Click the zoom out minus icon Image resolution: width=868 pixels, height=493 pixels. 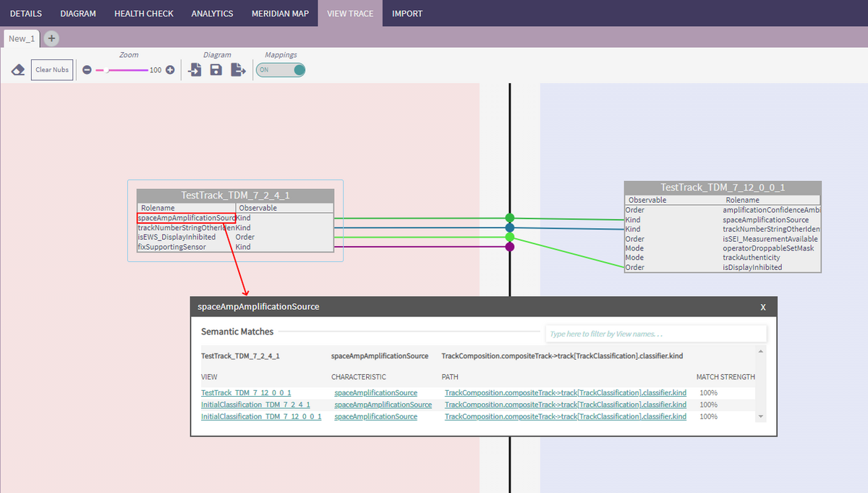coord(87,70)
